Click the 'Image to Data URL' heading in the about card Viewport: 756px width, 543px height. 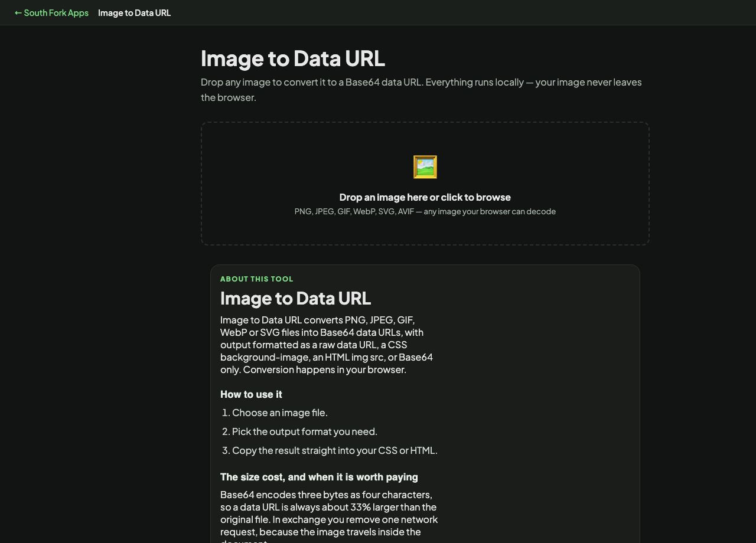(x=295, y=298)
